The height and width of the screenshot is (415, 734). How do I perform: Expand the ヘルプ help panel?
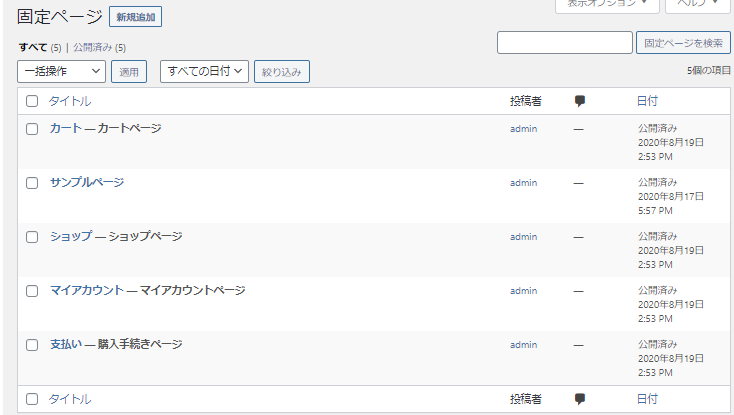[697, 4]
